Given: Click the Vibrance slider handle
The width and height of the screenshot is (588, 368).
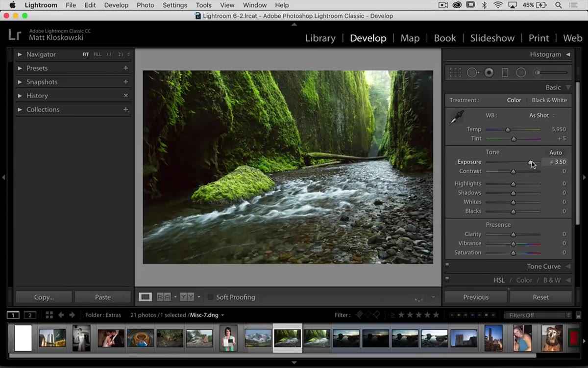Looking at the screenshot, I should point(513,243).
